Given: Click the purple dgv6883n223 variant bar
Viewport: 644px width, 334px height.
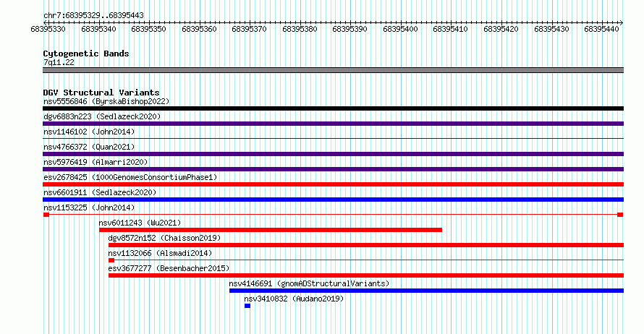Looking at the screenshot, I should [333, 124].
